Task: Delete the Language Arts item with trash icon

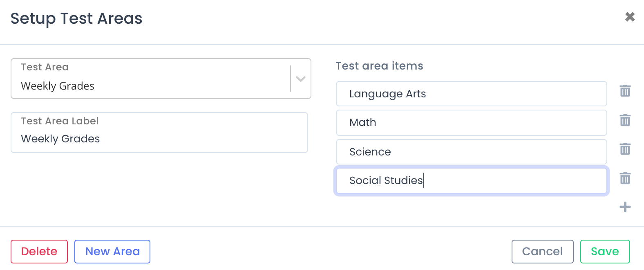Action: click(x=625, y=91)
